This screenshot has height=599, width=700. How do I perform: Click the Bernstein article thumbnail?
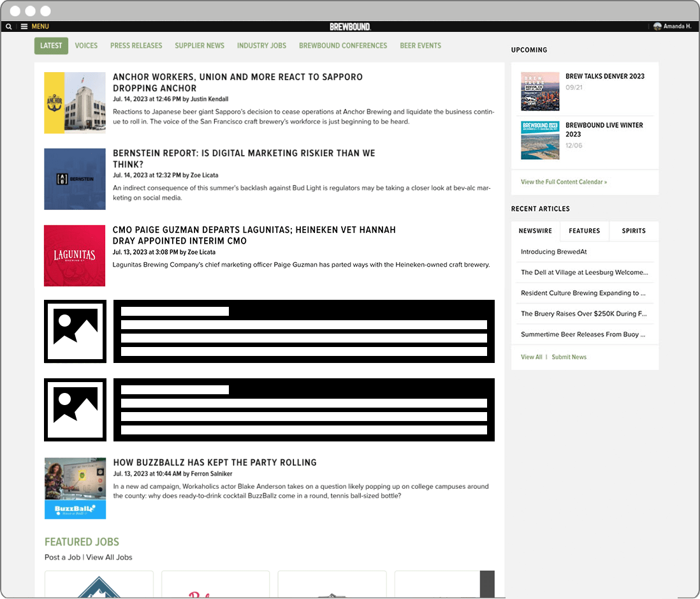pyautogui.click(x=75, y=179)
